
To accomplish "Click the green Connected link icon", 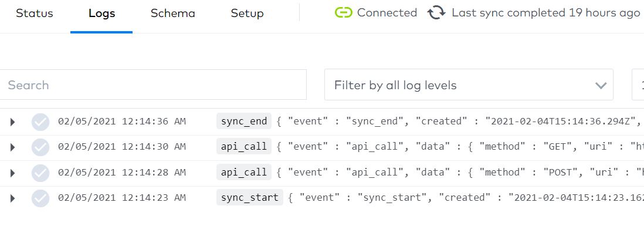I will point(343,13).
